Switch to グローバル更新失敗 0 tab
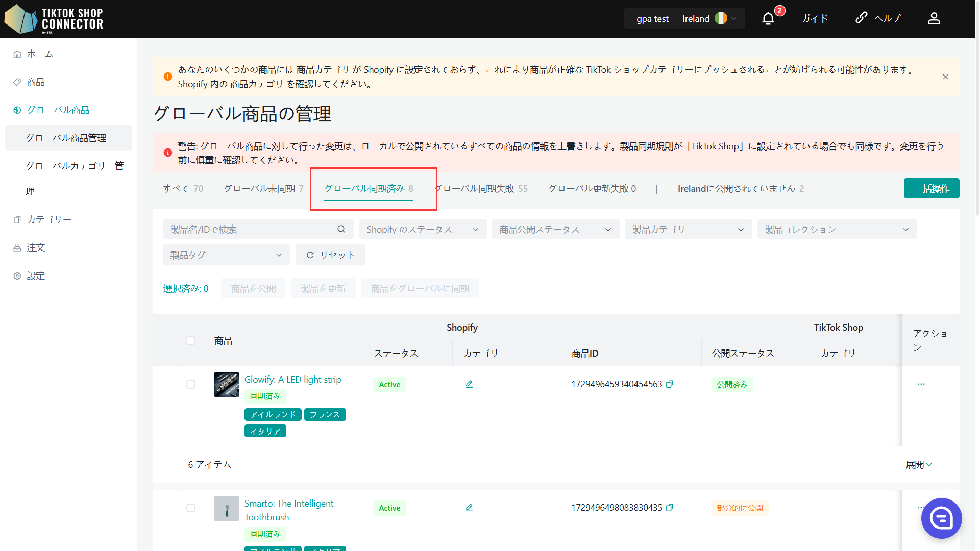 [x=592, y=189]
